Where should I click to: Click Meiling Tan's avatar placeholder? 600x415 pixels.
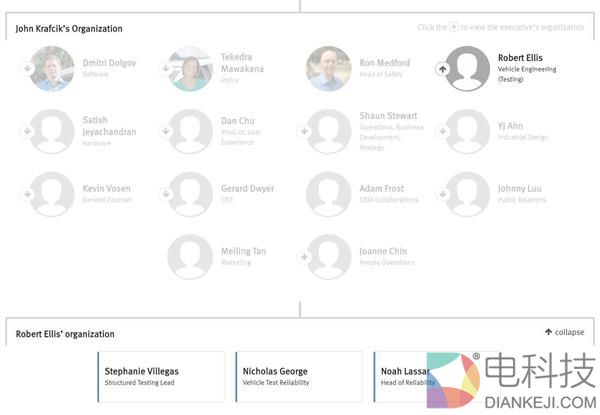pyautogui.click(x=190, y=256)
